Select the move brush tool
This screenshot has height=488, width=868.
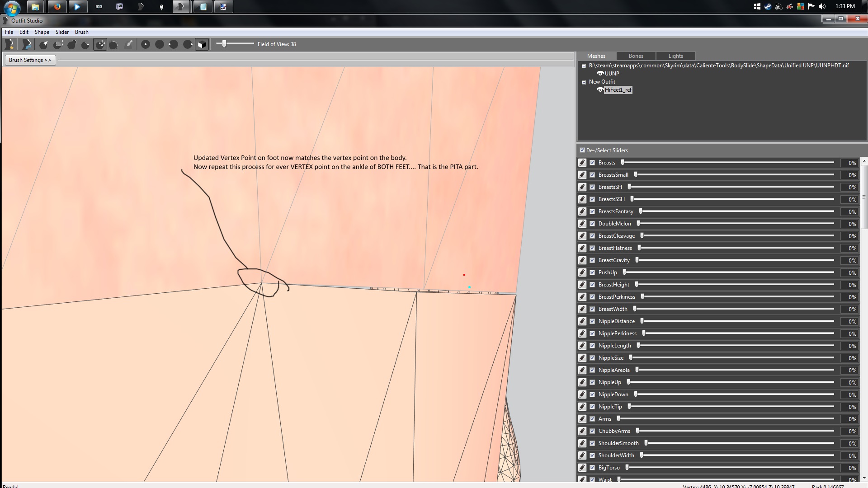click(x=100, y=44)
